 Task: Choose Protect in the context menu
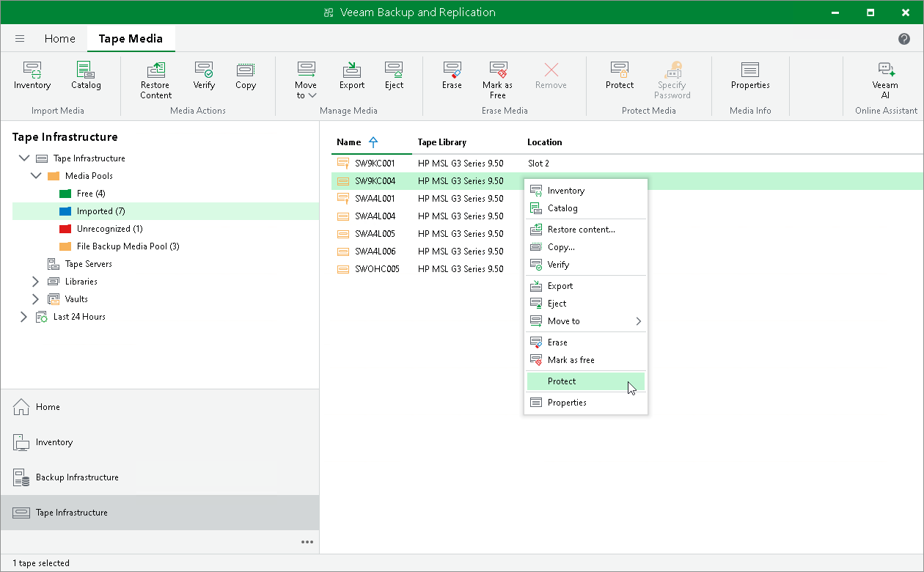[x=586, y=381]
